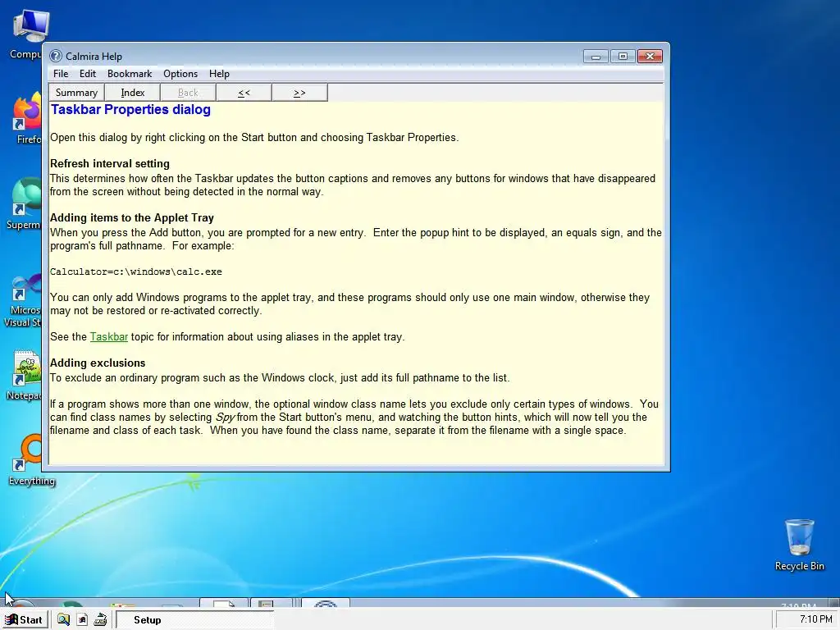
Task: Click the Index button
Action: [132, 93]
